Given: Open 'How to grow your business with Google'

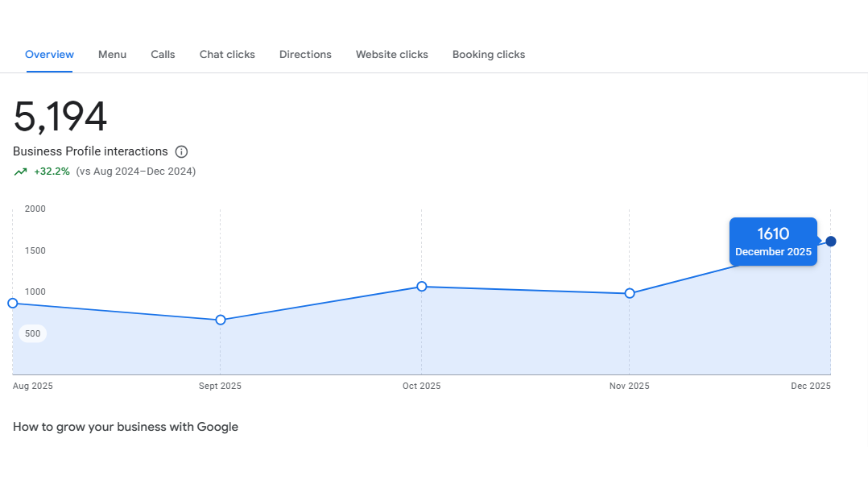Looking at the screenshot, I should [x=126, y=427].
